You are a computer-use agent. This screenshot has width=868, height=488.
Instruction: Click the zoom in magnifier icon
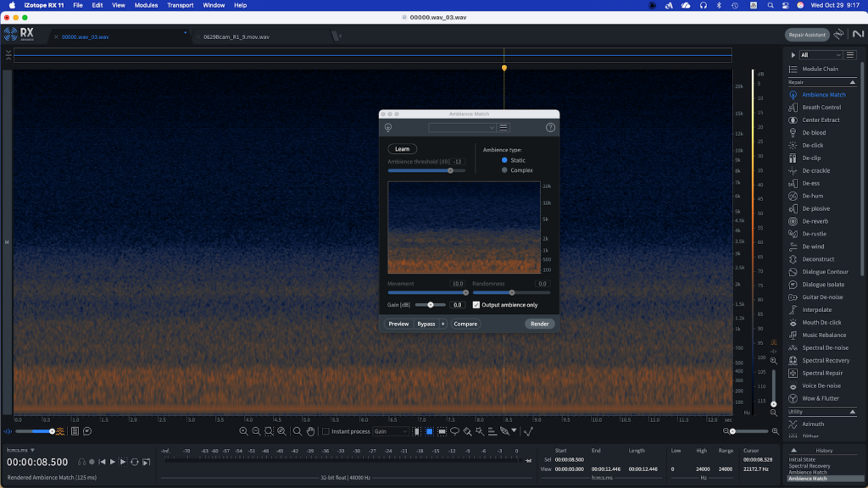tap(244, 431)
